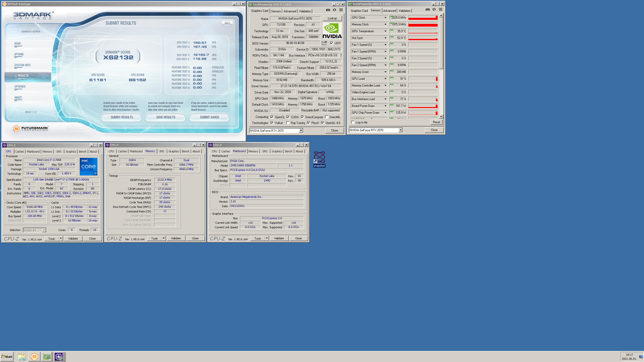Viewport: 644px width, 362px height.
Task: Click the GPU-Z Sensors scrollbar up arrow
Action: (x=441, y=16)
